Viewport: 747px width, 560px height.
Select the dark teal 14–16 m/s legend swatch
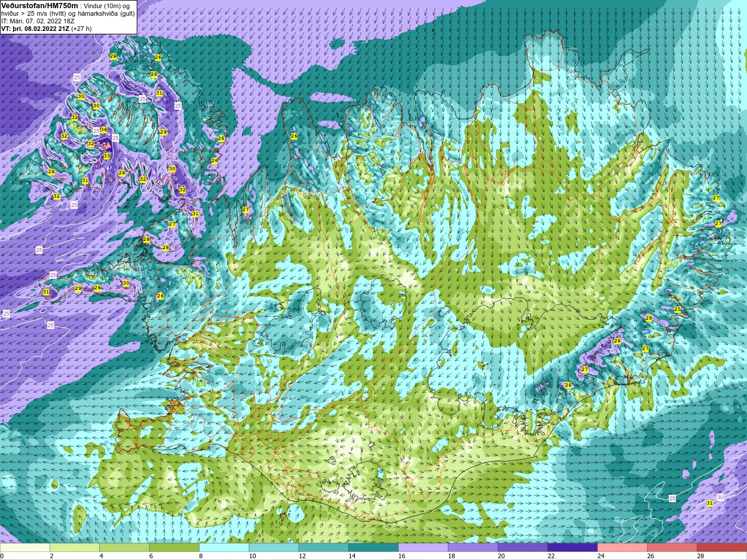(373, 548)
